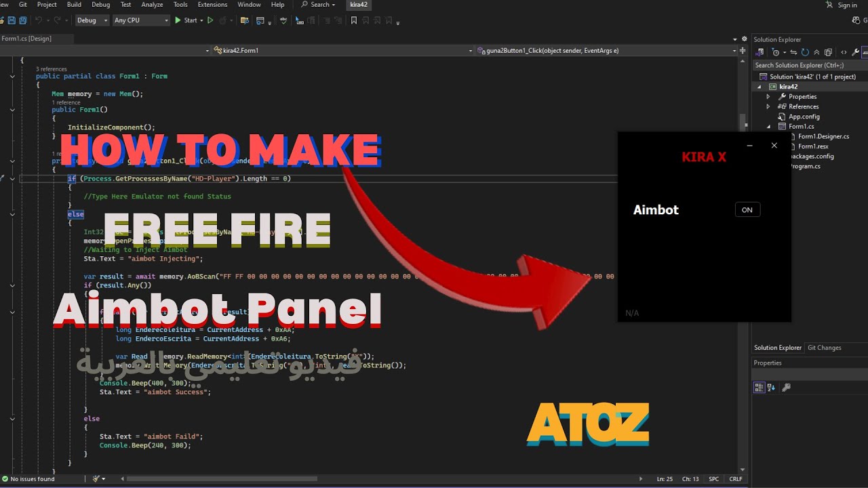Click the SPC indentation indicator in the status bar
Screen dimensions: 868x488
click(x=713, y=479)
